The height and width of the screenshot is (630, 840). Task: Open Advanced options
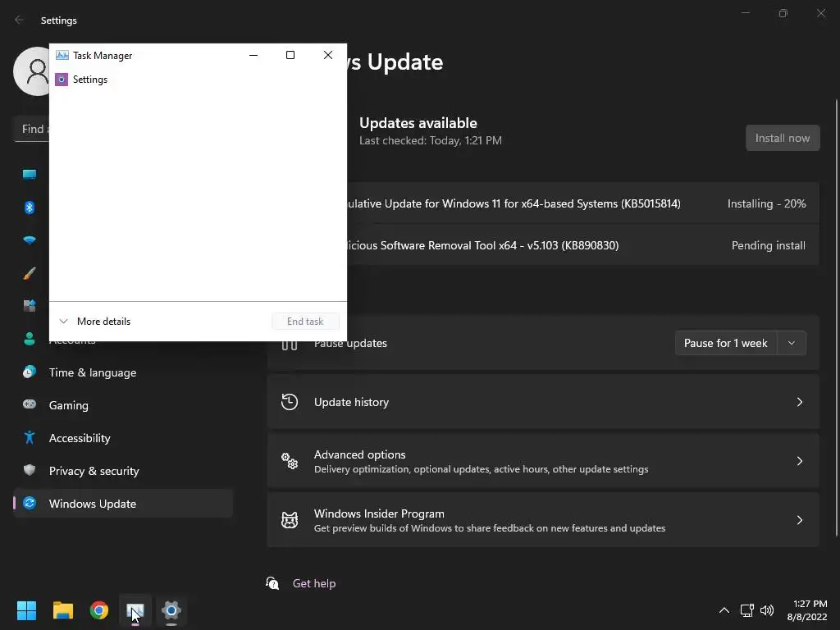point(543,461)
